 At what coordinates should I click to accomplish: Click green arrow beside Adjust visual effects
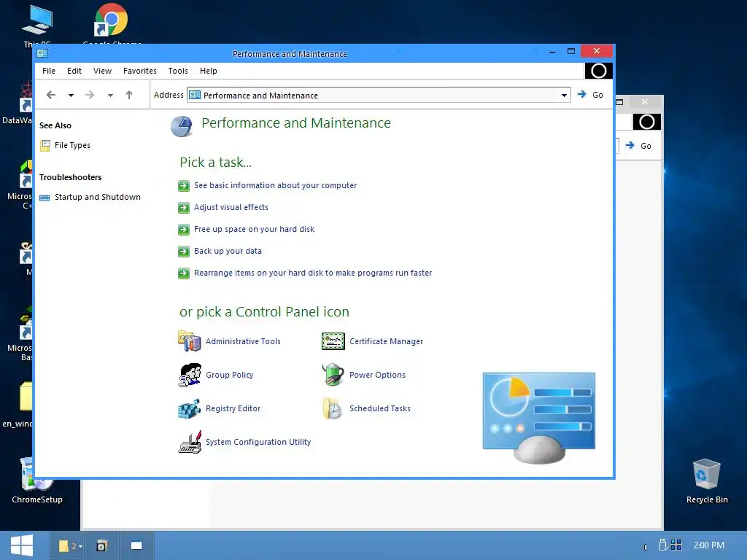[183, 208]
